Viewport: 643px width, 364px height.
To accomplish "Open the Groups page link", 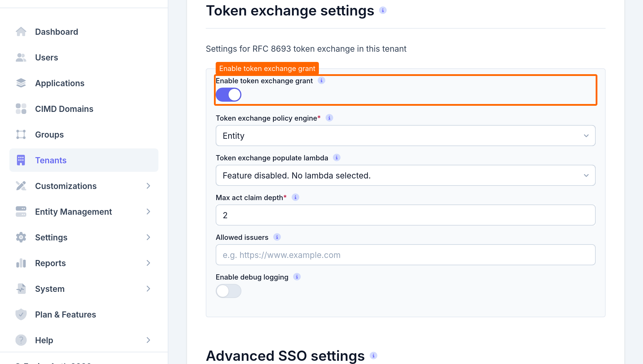I will [84, 134].
